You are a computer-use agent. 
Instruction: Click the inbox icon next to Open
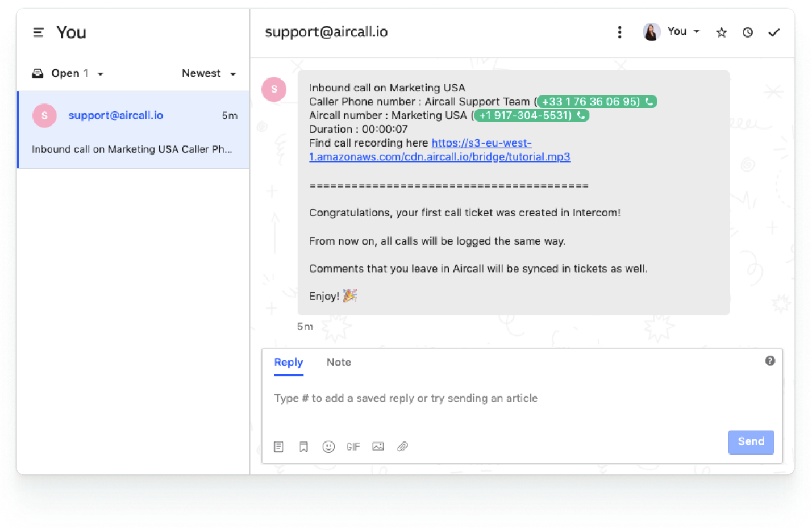point(38,73)
